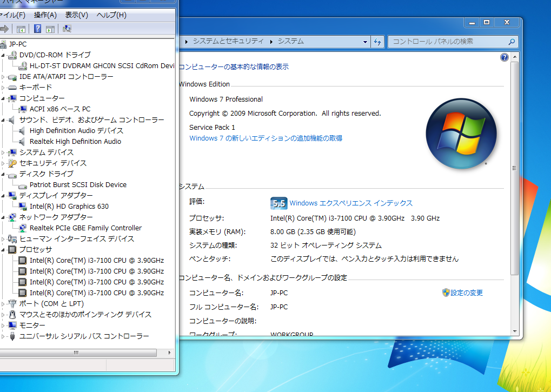Image resolution: width=551 pixels, height=392 pixels.
Task: Click the display adapter category icon
Action: tap(12, 196)
